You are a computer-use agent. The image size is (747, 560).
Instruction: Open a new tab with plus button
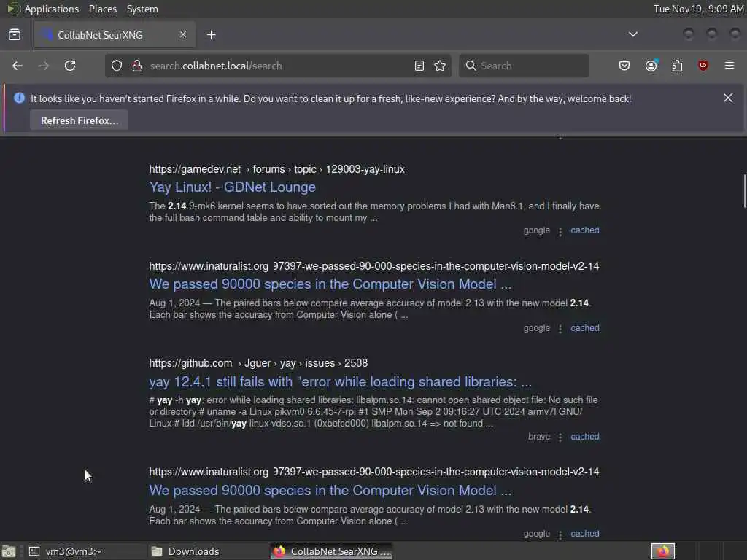[212, 35]
